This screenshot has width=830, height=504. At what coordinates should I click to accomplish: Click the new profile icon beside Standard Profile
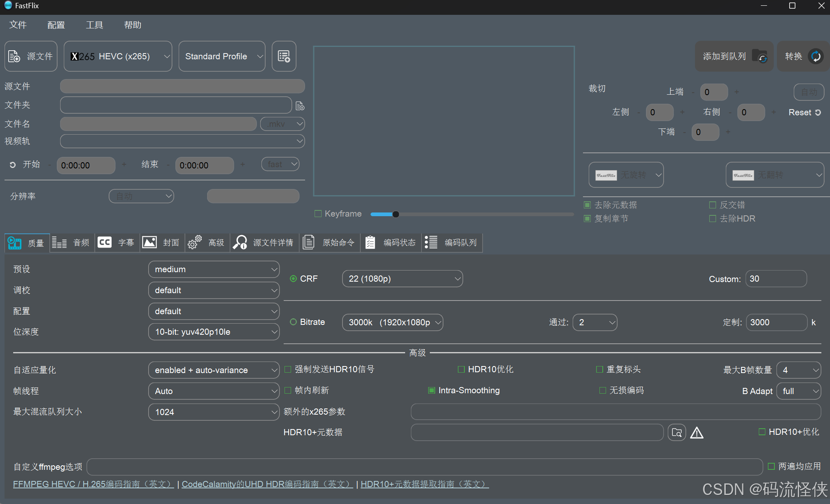coord(284,56)
